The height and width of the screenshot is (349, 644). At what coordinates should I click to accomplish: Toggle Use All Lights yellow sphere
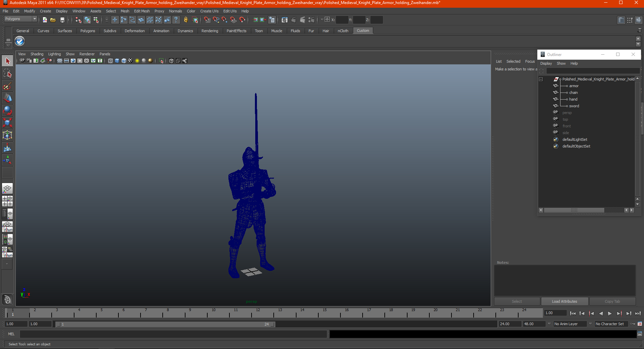[x=137, y=61]
